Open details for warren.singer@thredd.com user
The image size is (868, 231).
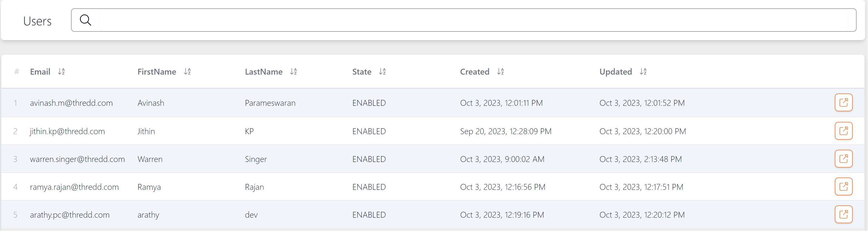843,159
